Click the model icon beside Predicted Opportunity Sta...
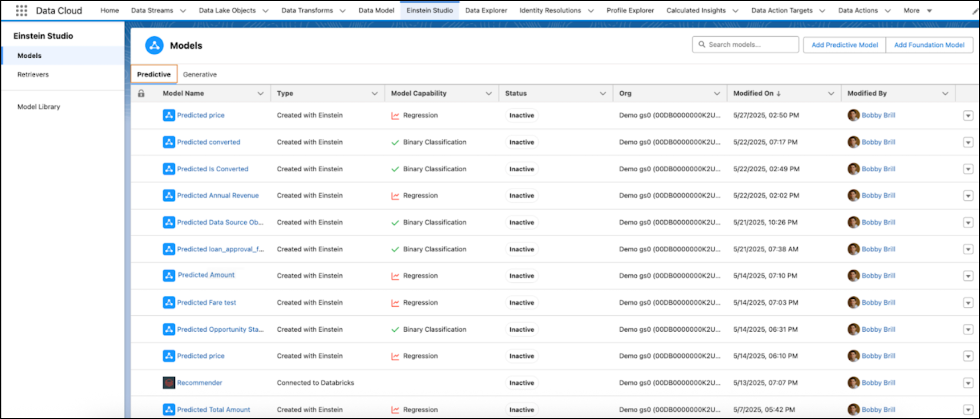980x419 pixels. (x=169, y=329)
